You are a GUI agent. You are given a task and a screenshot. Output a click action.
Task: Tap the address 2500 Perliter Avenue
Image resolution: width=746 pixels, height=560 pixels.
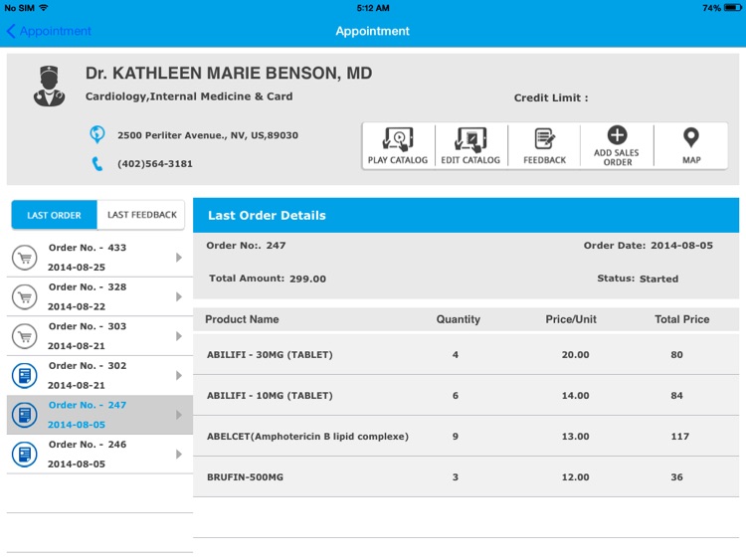tap(208, 135)
